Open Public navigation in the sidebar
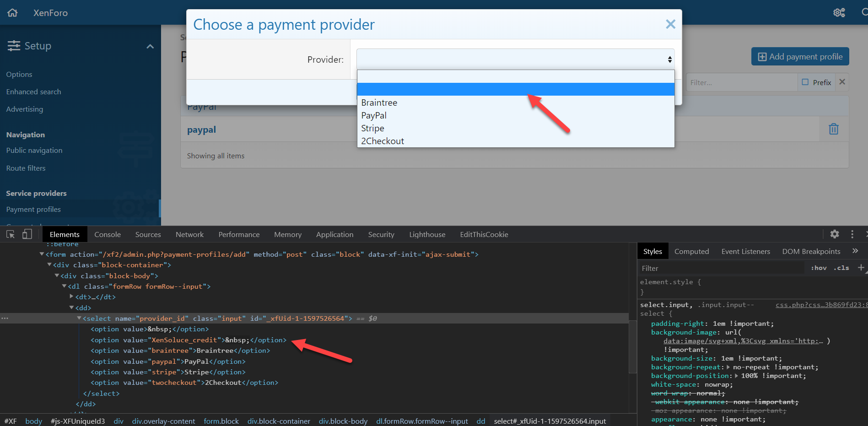This screenshot has width=868, height=426. pos(34,150)
